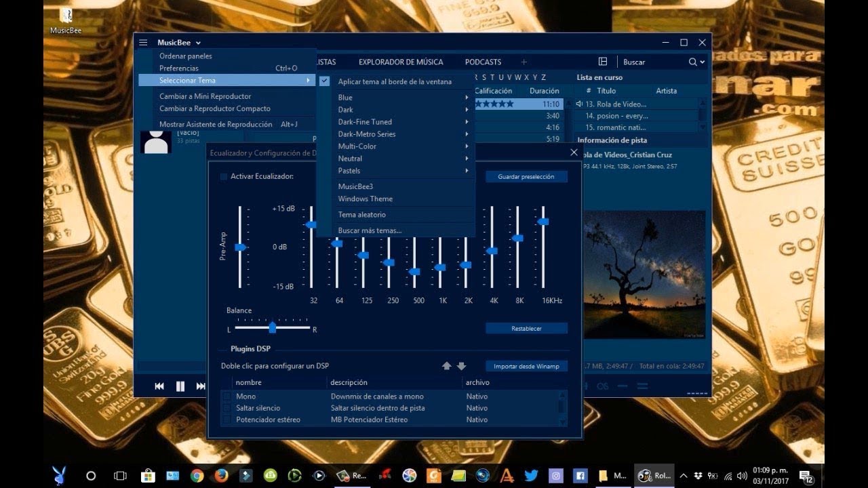Image resolution: width=868 pixels, height=488 pixels.
Task: Enable Potenciador estéreo plugin checkbox
Action: (227, 420)
